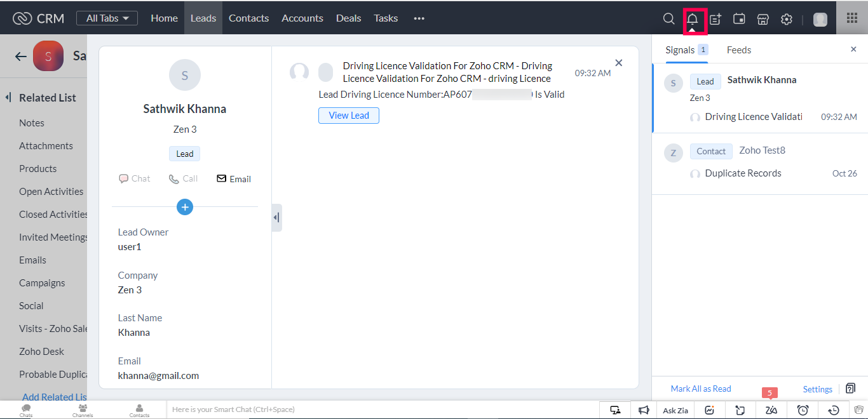Image resolution: width=868 pixels, height=419 pixels.
Task: Click the Lead Owner value user1
Action: [x=130, y=247]
